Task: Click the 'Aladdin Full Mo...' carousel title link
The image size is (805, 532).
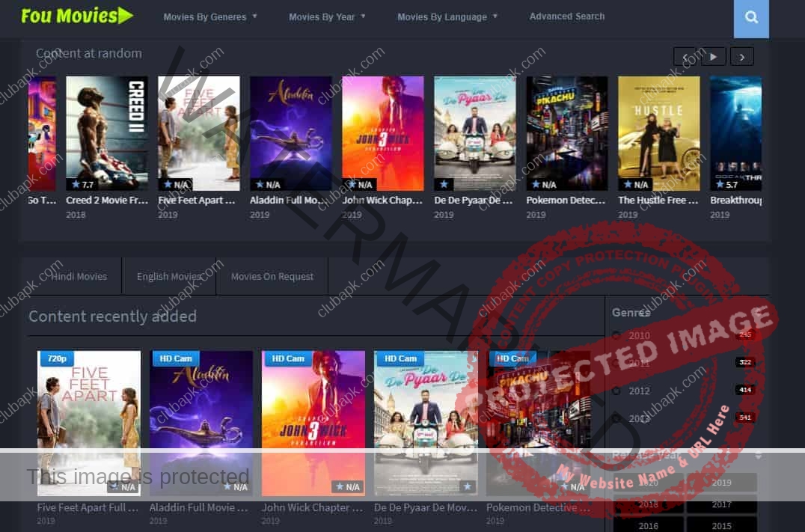Action: click(x=287, y=201)
